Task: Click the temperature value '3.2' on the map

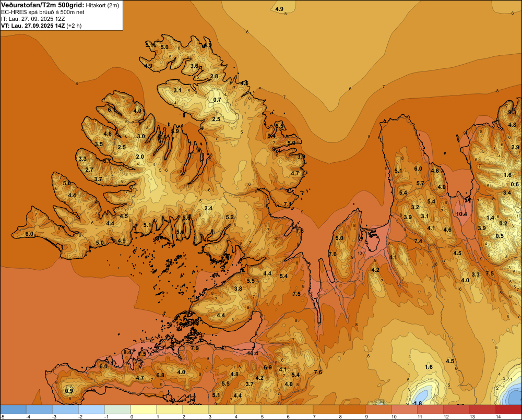Action: tap(415, 207)
